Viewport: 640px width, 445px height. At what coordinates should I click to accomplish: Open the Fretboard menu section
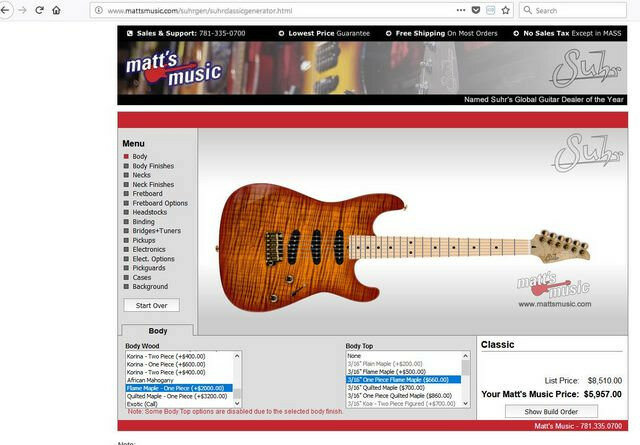point(147,194)
